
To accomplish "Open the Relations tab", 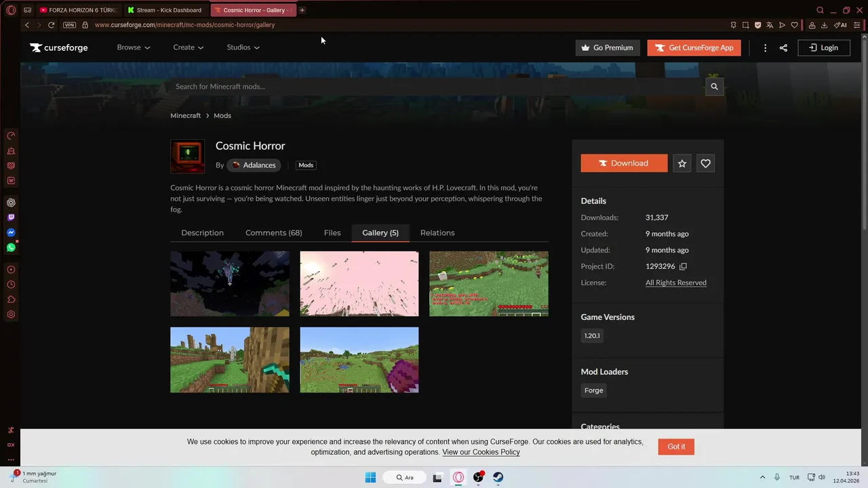I will coord(437,232).
